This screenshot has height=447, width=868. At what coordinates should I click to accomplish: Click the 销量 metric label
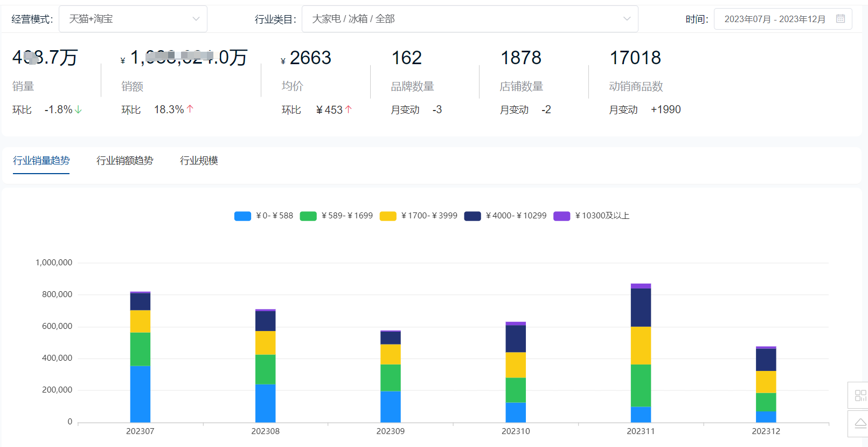[x=23, y=86]
